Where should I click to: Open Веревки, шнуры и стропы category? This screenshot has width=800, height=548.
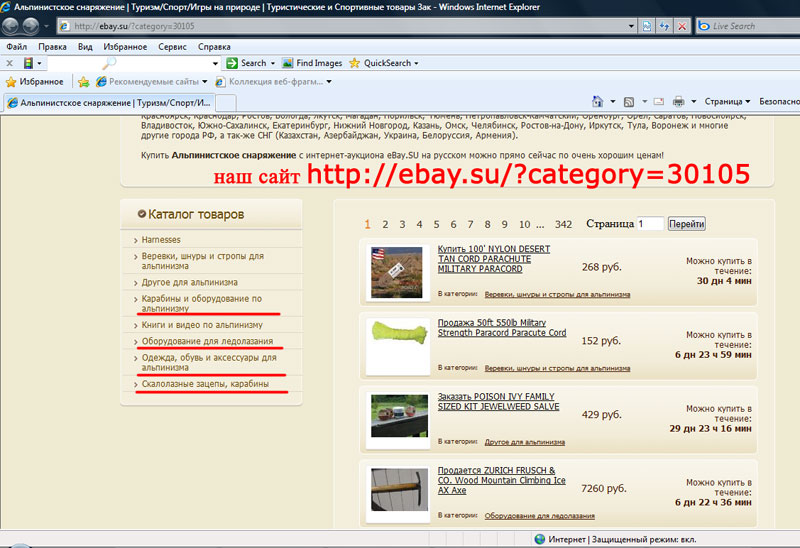point(203,261)
